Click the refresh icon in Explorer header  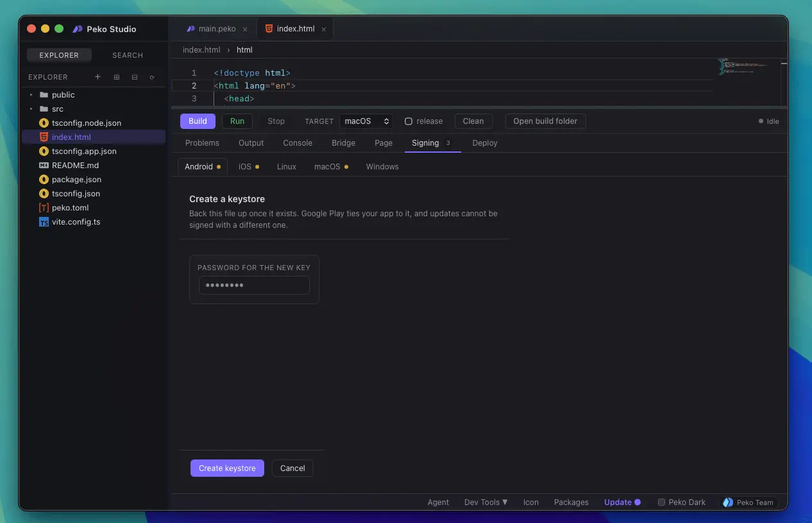pos(152,77)
